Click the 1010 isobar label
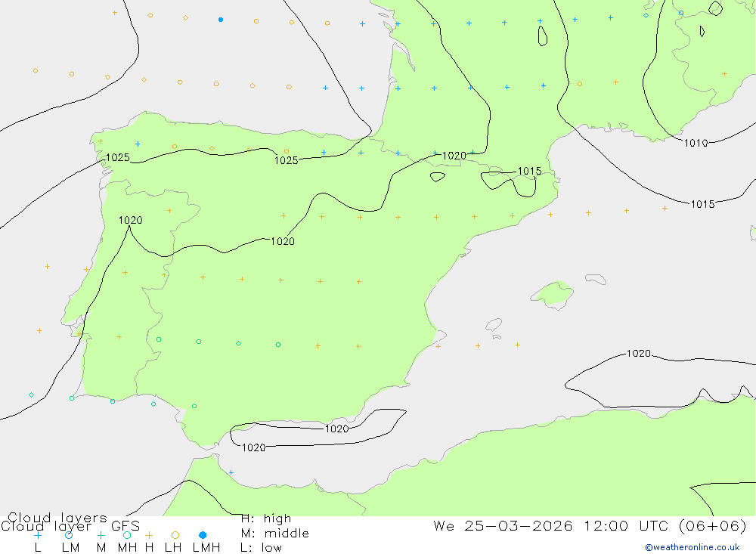 [696, 143]
